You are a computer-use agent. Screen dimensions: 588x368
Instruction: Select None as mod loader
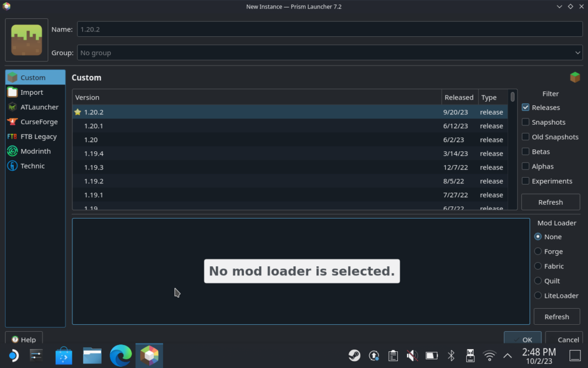click(x=537, y=236)
